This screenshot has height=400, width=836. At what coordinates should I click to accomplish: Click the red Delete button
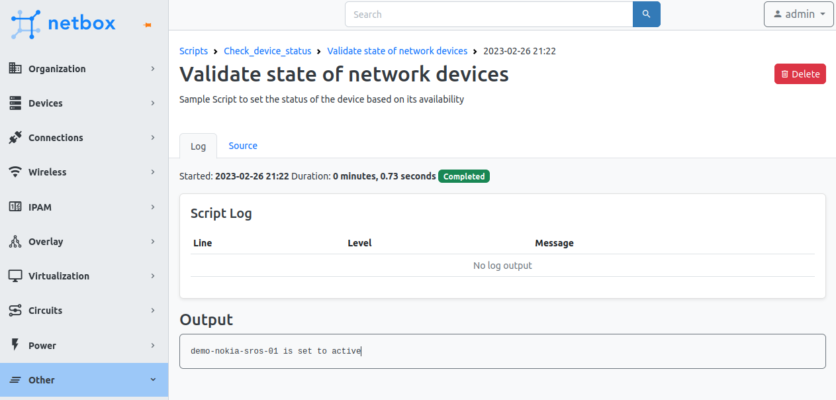[x=799, y=74]
